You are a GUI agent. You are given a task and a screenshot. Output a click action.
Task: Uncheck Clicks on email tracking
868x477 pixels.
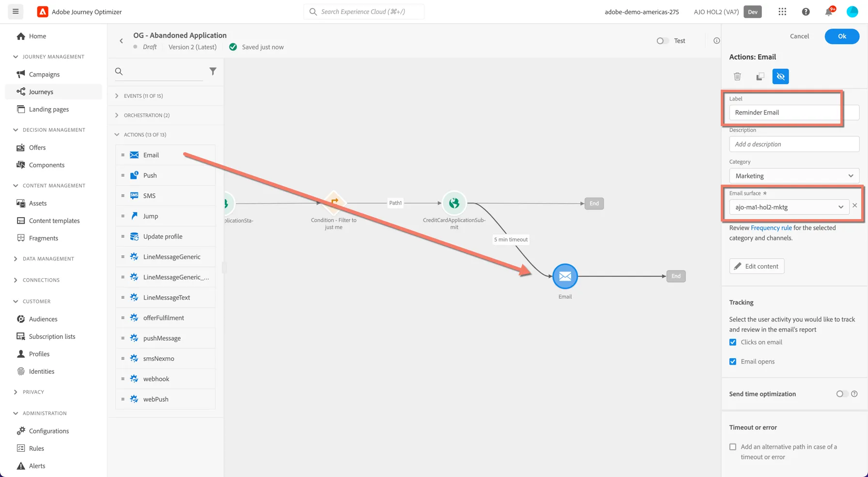point(733,342)
